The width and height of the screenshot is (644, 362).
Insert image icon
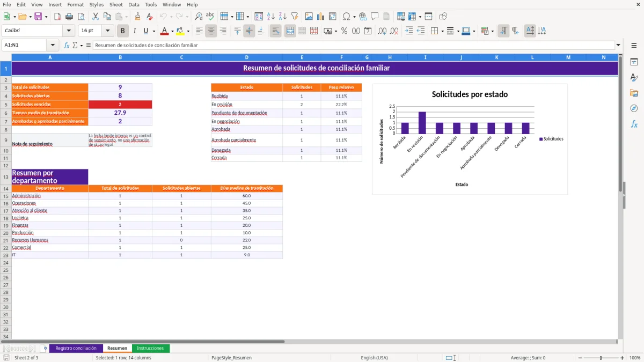tap(309, 17)
